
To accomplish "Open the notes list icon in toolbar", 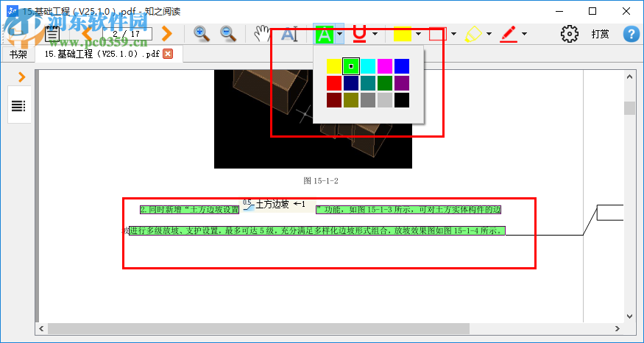I will click(52, 34).
